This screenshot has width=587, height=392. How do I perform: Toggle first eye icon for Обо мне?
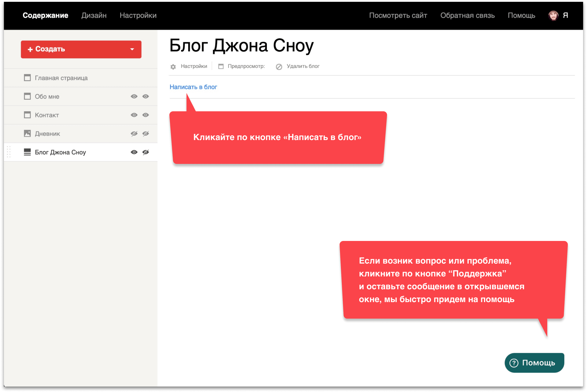click(x=134, y=96)
